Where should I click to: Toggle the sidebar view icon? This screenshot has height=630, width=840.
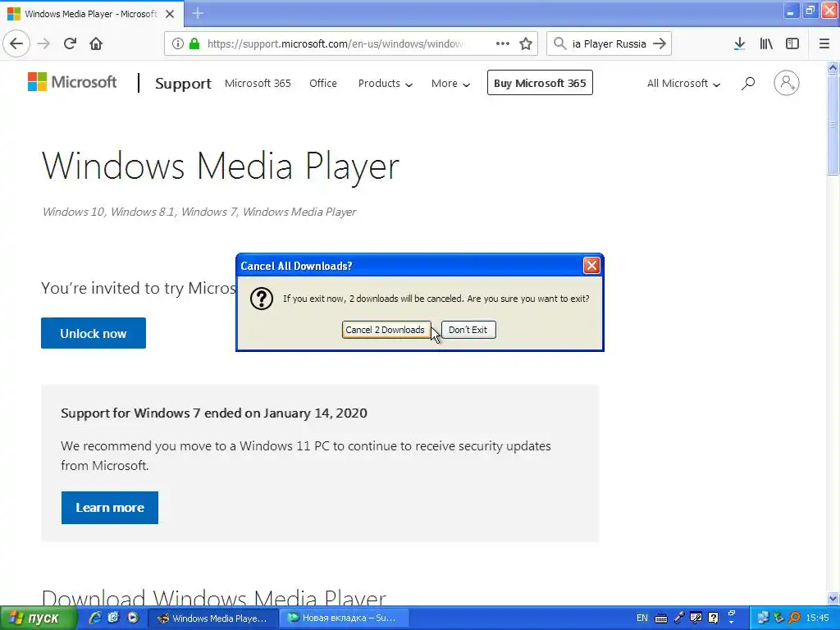click(x=792, y=43)
